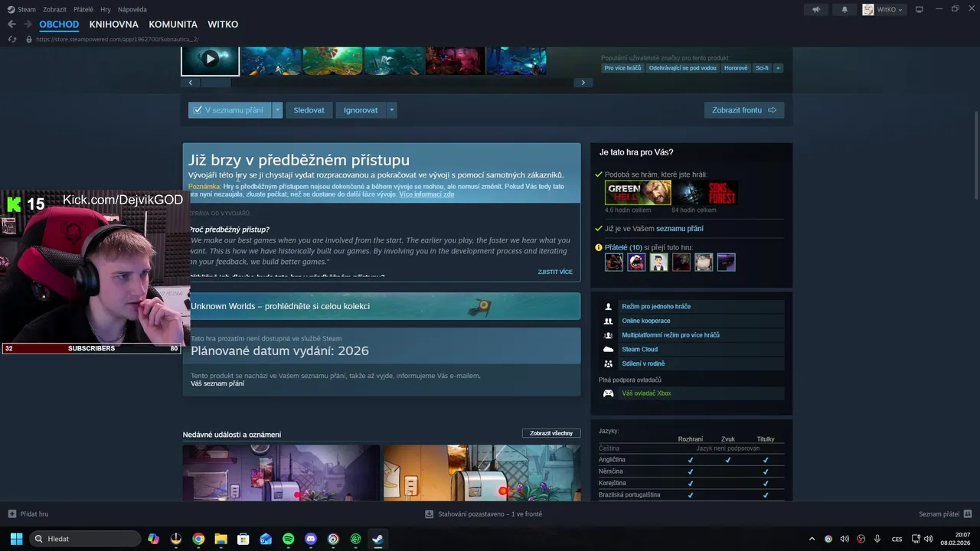Launch Google Chrome from taskbar
Screen dimensions: 980x551
point(198,539)
